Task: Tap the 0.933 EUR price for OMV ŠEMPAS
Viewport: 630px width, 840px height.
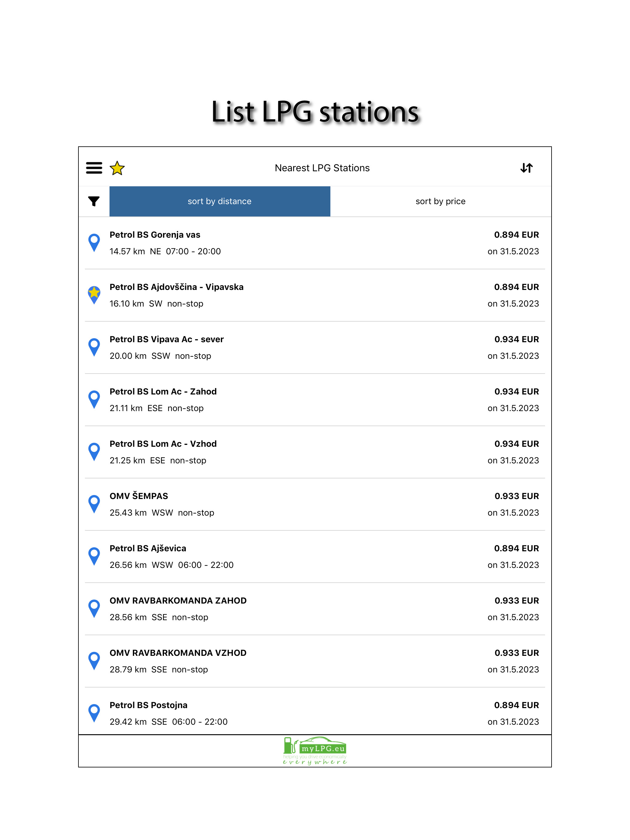Action: coord(516,496)
